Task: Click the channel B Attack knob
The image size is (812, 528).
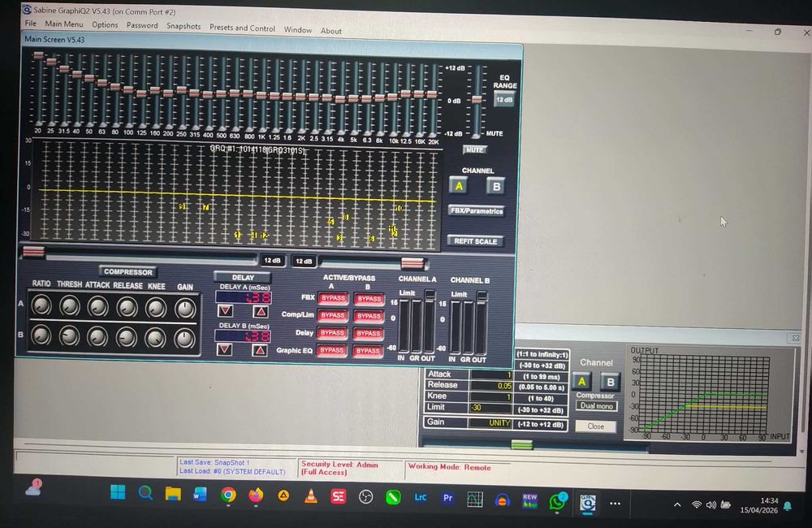Action: coord(97,337)
